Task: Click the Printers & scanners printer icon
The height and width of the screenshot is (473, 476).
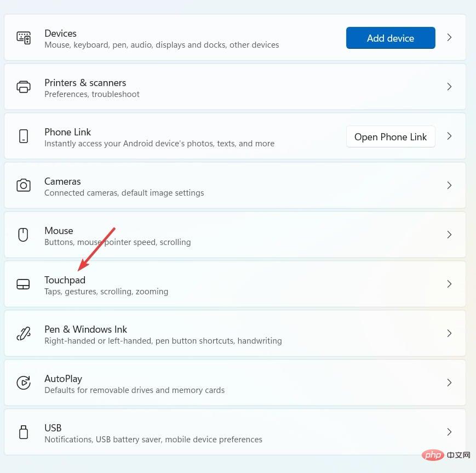Action: [x=24, y=87]
